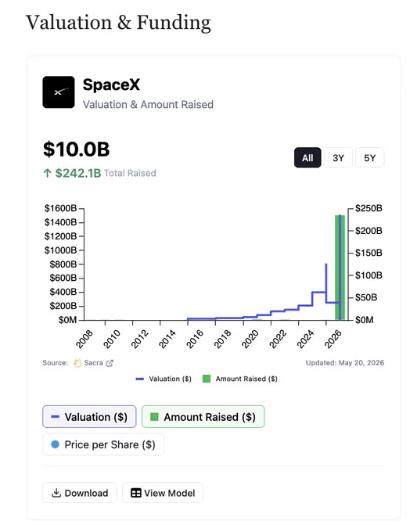Open the View Model button
This screenshot has width=417, height=532.
tap(163, 493)
